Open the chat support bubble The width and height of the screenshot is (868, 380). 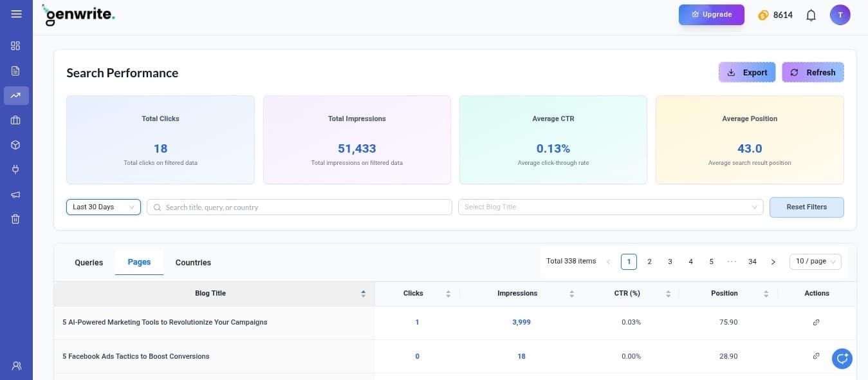click(842, 358)
